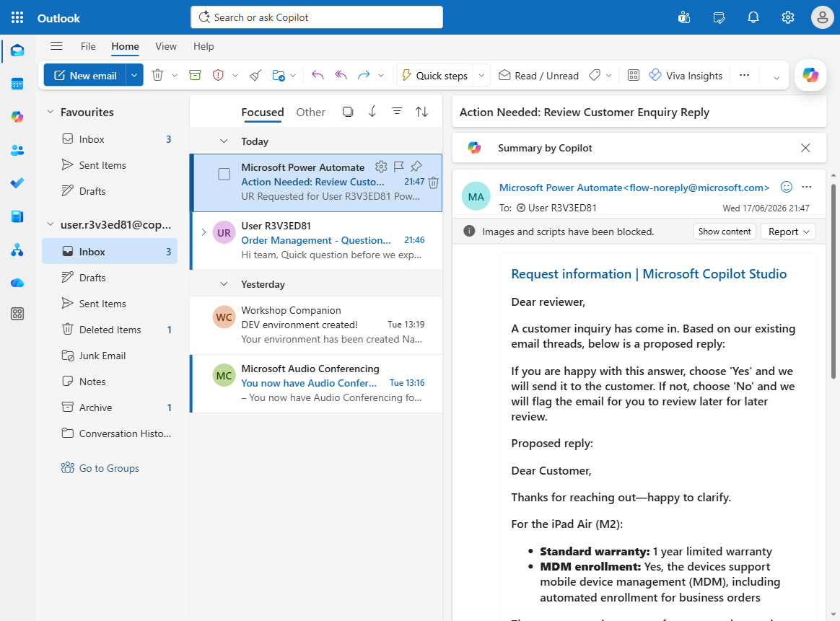
Task: Open Settings gear in header
Action: (787, 17)
